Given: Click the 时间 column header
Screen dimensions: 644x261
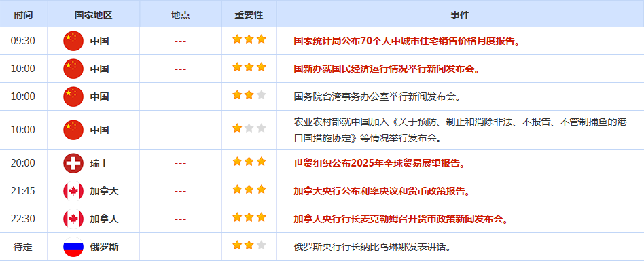Looking at the screenshot, I should (23, 15).
